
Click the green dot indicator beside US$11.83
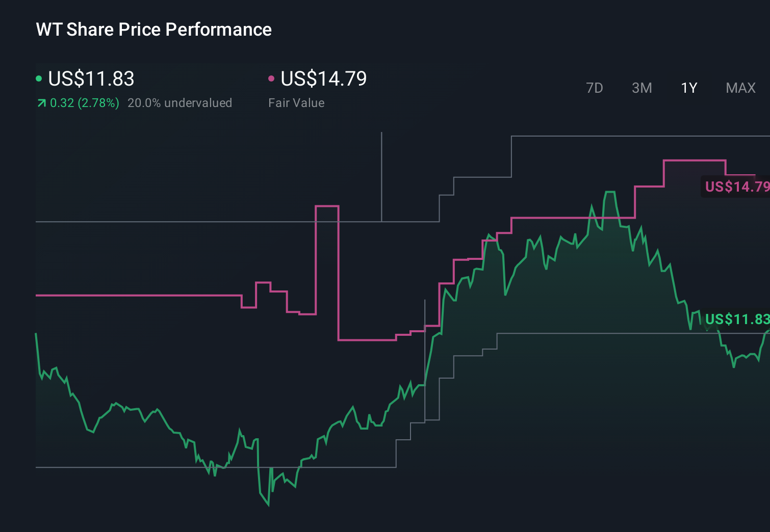point(39,77)
